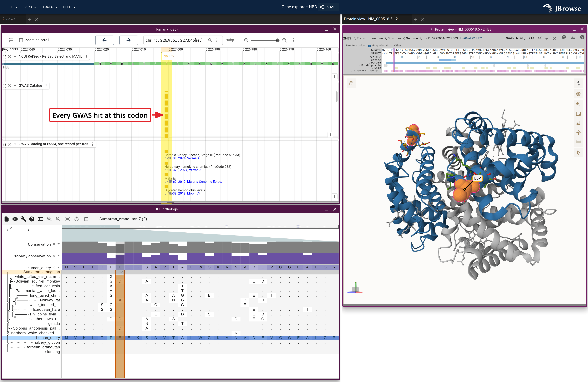The image size is (588, 382).
Task: Click the GWAS Catalog track vertical scrollbar
Action: 336,97
